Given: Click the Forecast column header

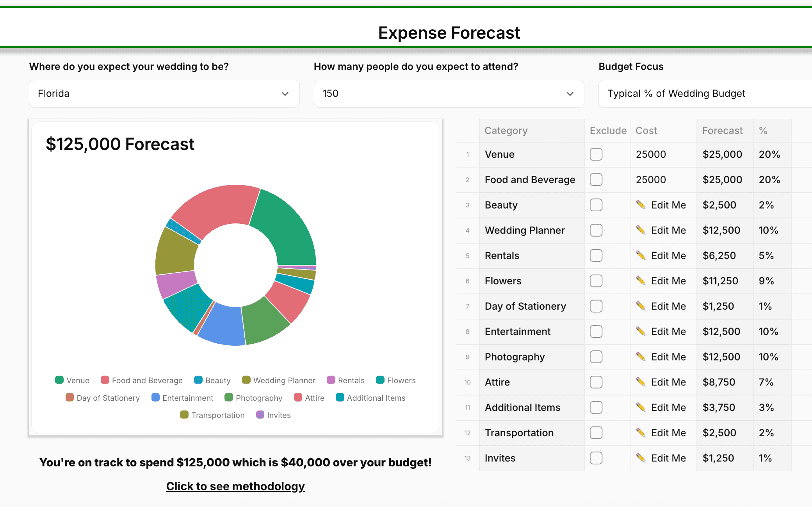Looking at the screenshot, I should 722,130.
